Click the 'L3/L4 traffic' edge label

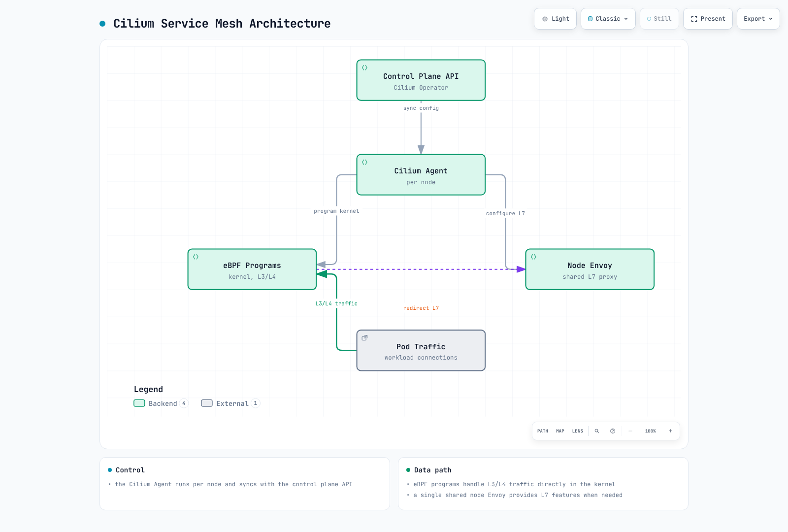(337, 304)
